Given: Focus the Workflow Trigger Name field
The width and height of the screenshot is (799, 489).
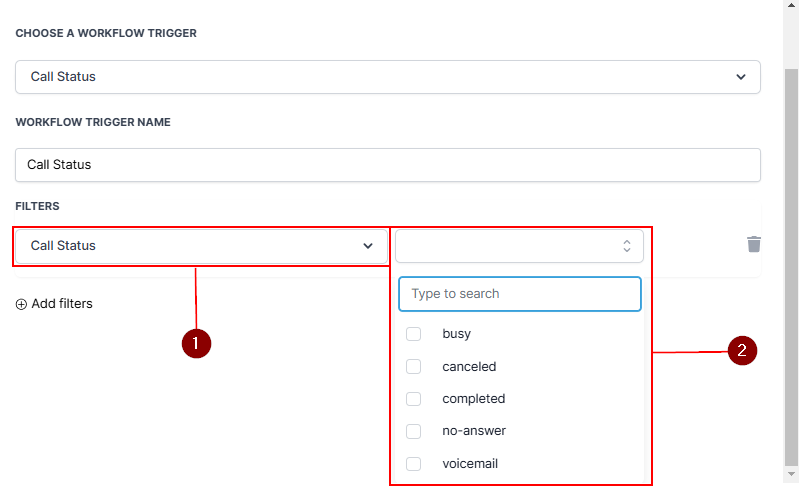Looking at the screenshot, I should tap(388, 165).
